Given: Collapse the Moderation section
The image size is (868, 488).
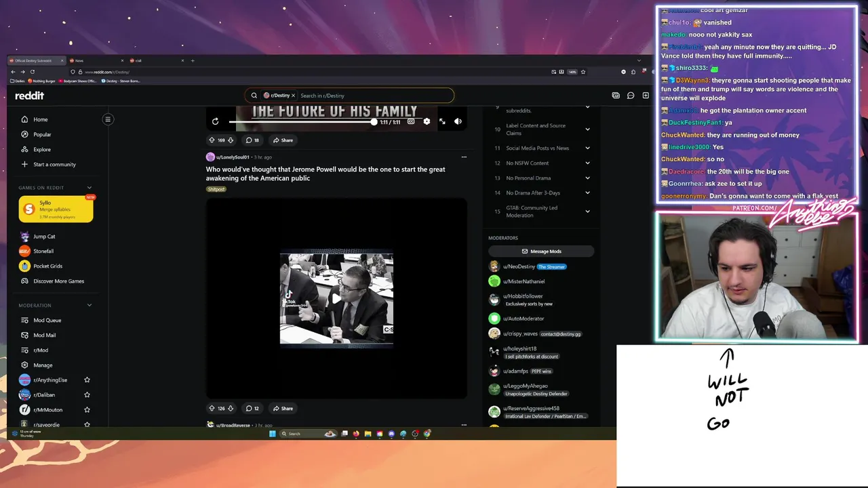Looking at the screenshot, I should click(x=89, y=305).
